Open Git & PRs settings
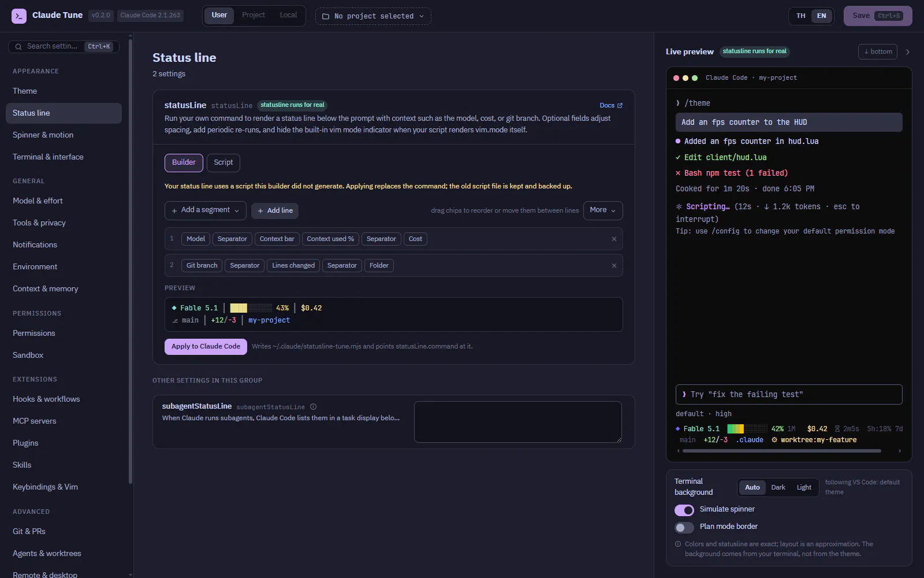The height and width of the screenshot is (578, 924). click(x=64, y=532)
